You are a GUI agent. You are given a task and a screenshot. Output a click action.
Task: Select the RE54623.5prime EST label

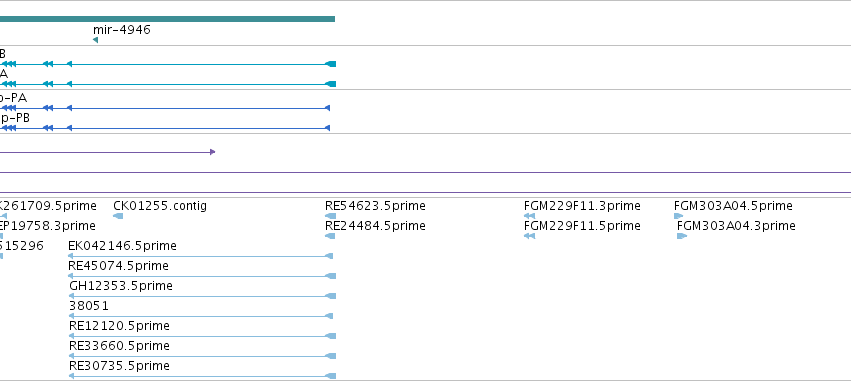tap(375, 206)
